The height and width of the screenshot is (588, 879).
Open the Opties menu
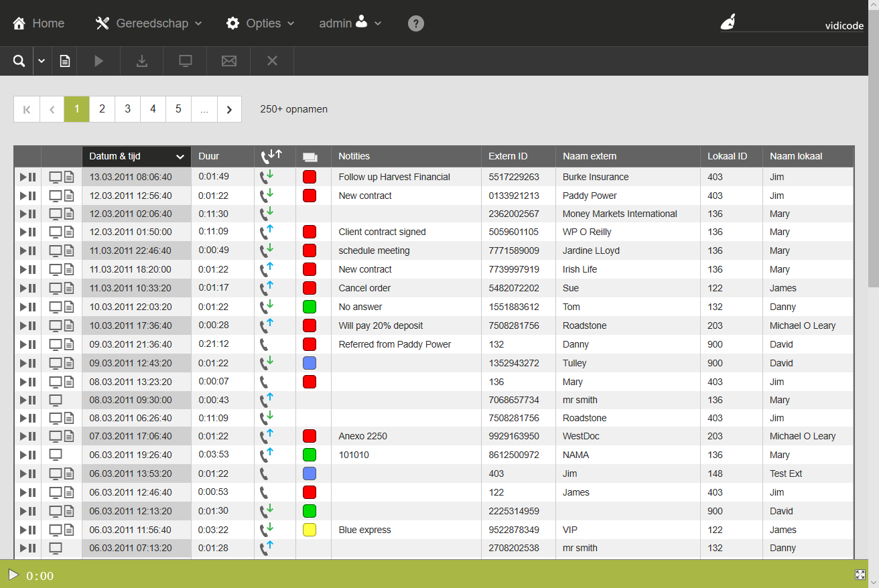(261, 23)
